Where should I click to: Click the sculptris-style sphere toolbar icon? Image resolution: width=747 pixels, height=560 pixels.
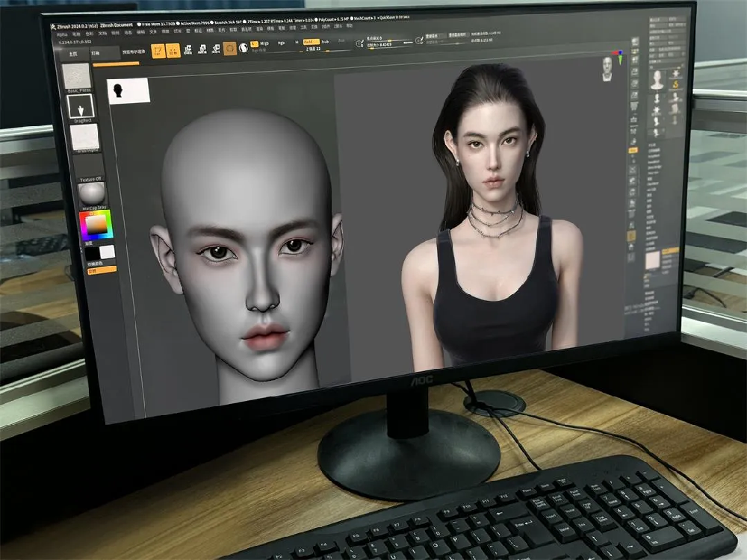click(x=244, y=48)
